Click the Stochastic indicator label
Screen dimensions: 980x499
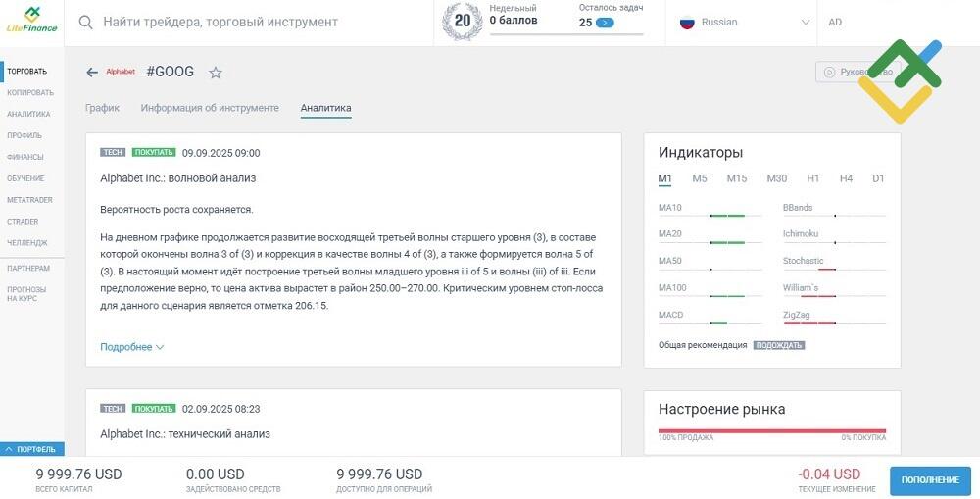804,261
